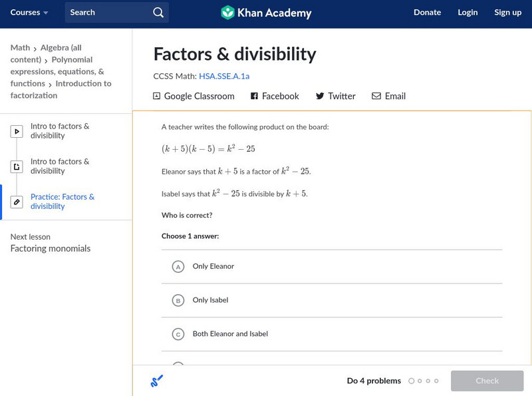
Task: Click the Login menu item
Action: (x=467, y=13)
